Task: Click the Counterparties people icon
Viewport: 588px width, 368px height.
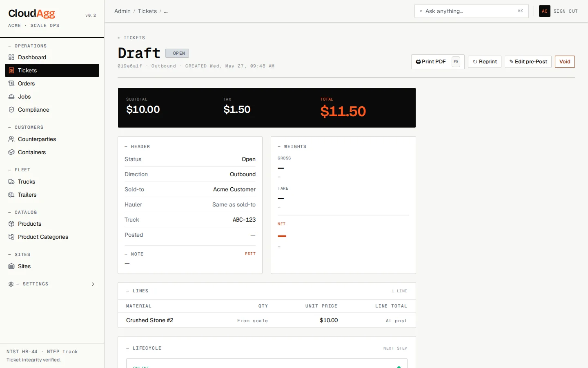Action: 11,139
